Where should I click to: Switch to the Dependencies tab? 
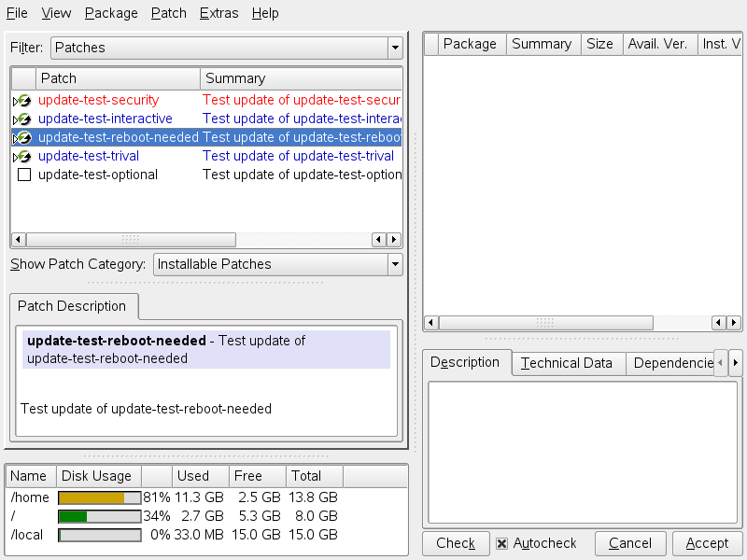point(670,363)
